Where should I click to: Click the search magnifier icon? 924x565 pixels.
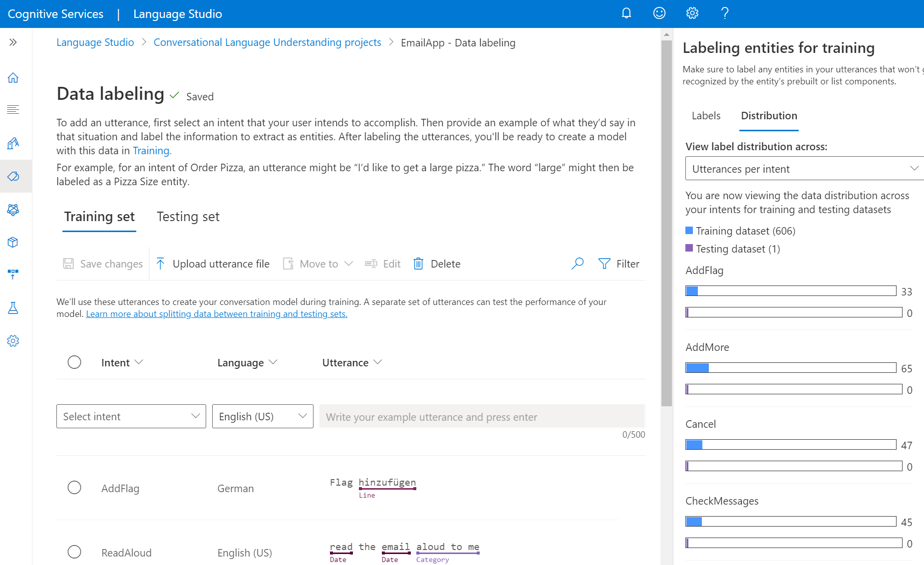[x=578, y=264]
